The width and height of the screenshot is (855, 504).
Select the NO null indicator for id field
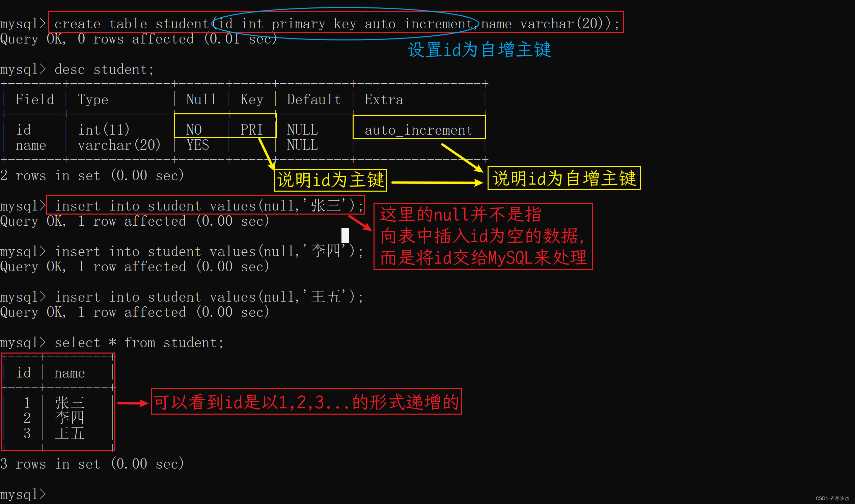click(x=186, y=130)
